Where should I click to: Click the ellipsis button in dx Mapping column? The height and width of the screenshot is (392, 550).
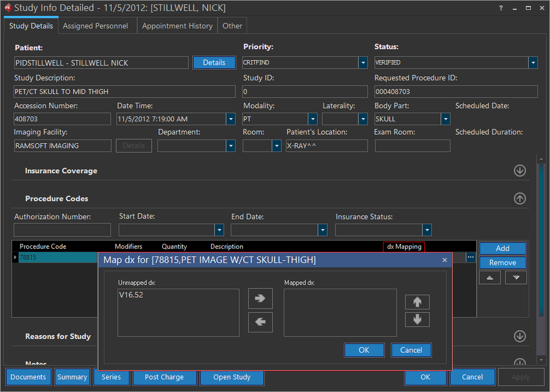point(471,258)
